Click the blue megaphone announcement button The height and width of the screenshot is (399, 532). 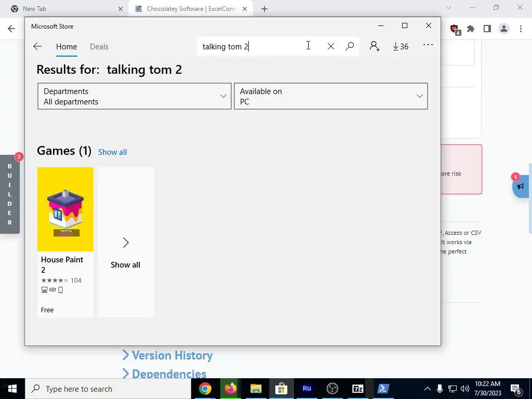[x=521, y=186]
